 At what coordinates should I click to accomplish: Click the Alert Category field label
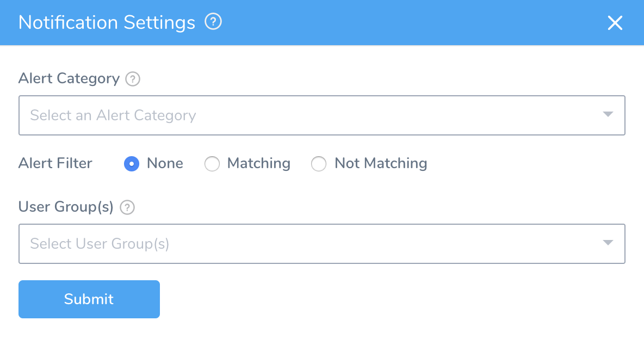69,78
